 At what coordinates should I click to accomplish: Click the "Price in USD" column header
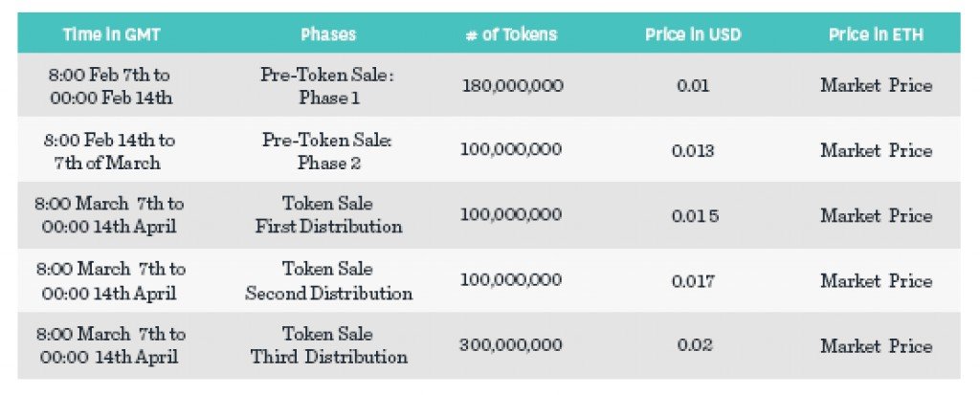pos(693,34)
